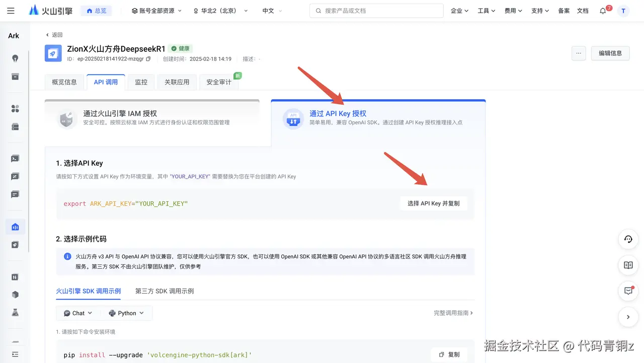The width and height of the screenshot is (644, 363).
Task: Go back via 返回 link
Action: click(54, 35)
